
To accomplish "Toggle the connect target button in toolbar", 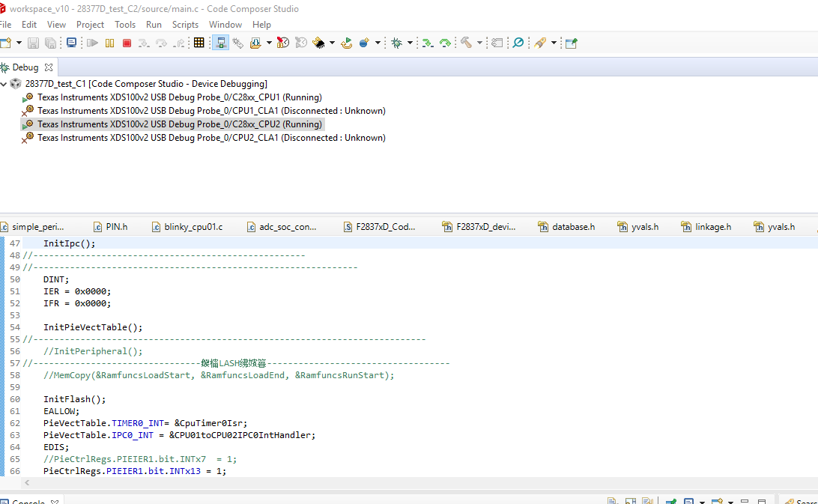I will point(221,43).
